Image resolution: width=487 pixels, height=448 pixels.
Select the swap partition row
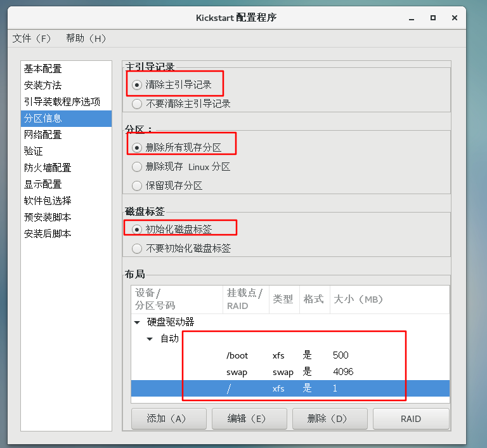point(290,372)
